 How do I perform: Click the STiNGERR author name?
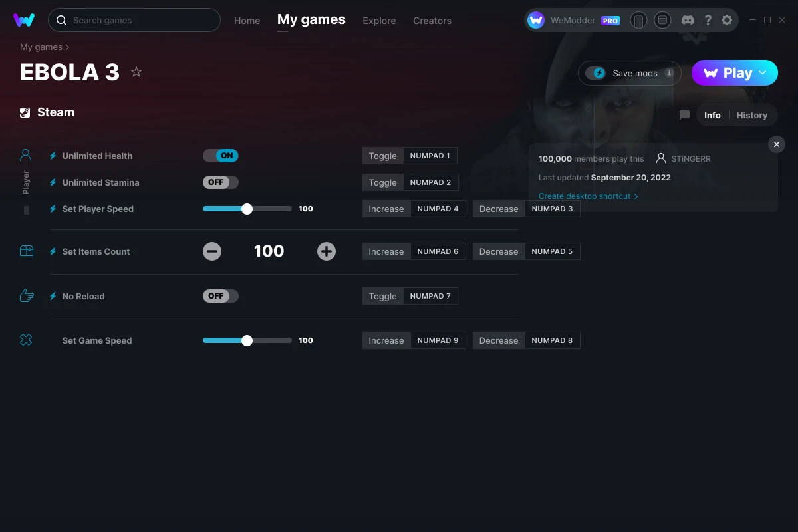pyautogui.click(x=691, y=159)
